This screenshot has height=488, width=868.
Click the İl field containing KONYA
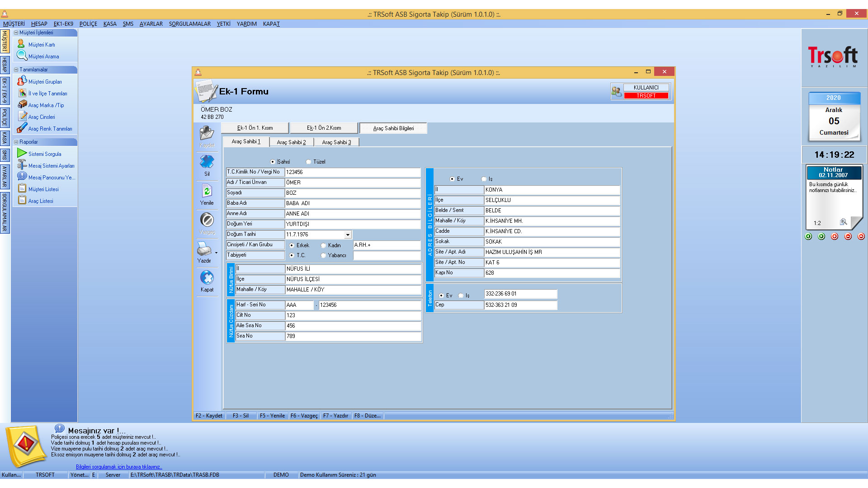click(x=552, y=190)
